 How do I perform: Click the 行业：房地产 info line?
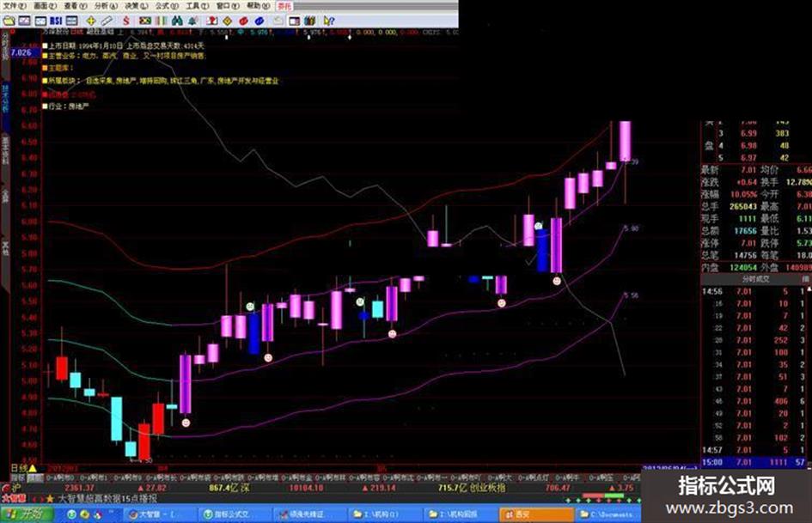point(66,106)
